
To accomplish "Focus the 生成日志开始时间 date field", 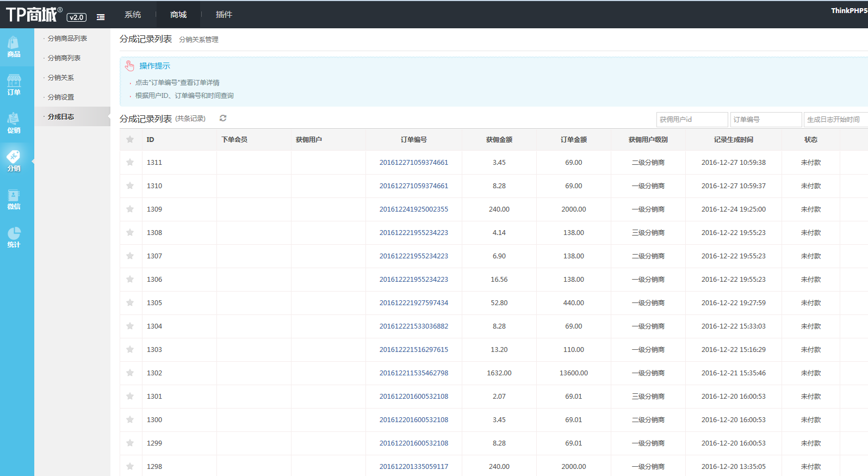I will click(x=836, y=119).
